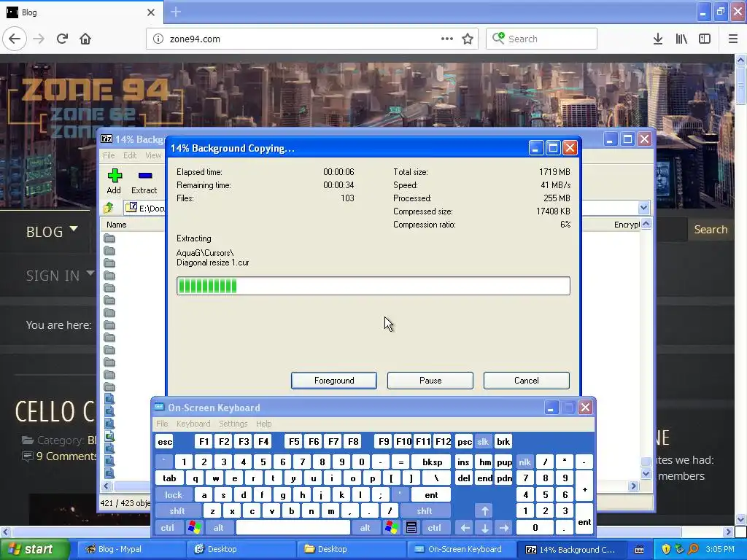Screen dimensions: 747x560
Task: Toggle the left shft key
Action: click(x=177, y=511)
